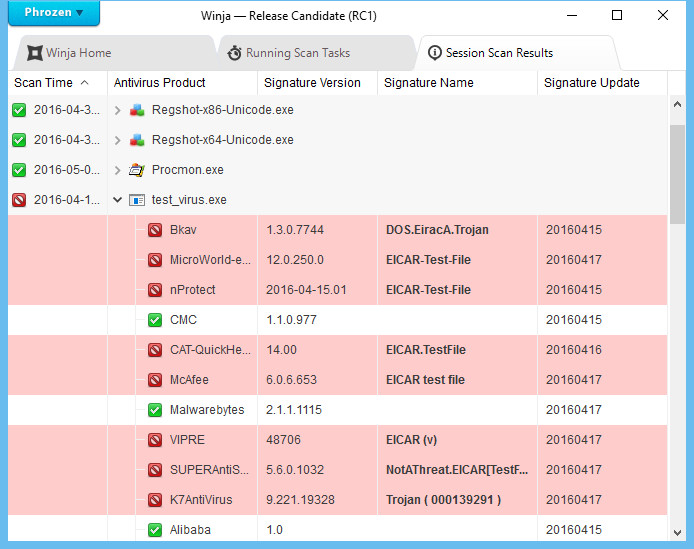Click the infected status icon of test_virus scan
Image resolution: width=694 pixels, height=549 pixels.
pos(19,200)
